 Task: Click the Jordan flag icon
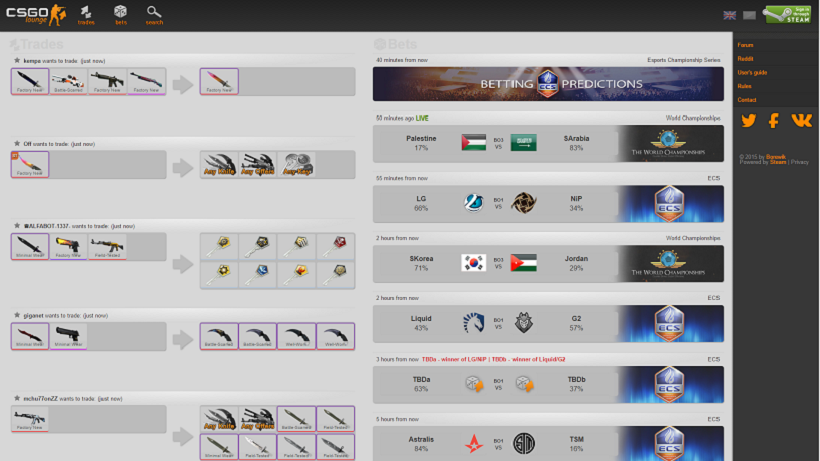[523, 263]
